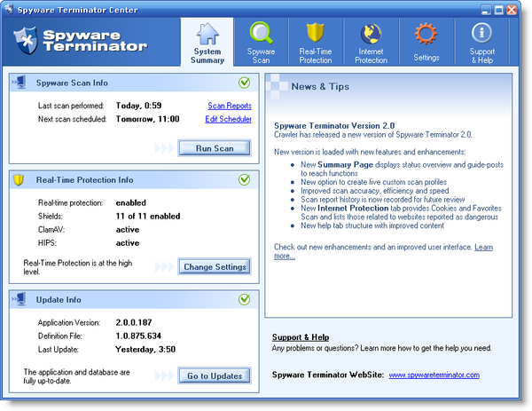This screenshot has height=411, width=532.
Task: Click 'Scan report history is now recorded' bullet
Action: click(383, 200)
